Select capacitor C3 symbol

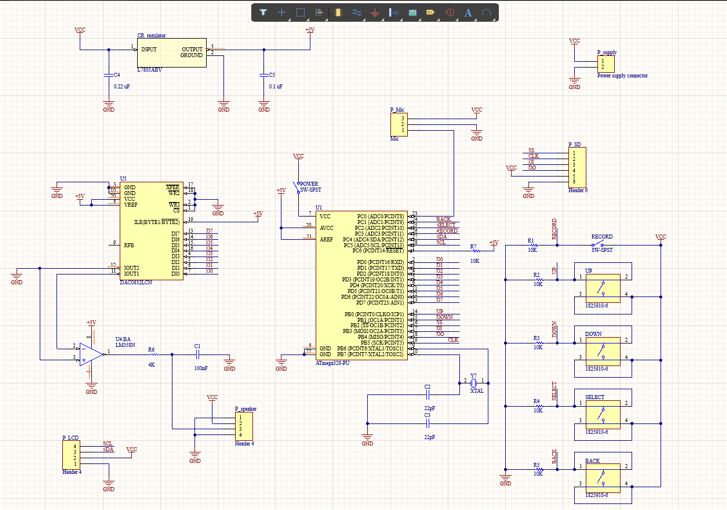(428, 424)
